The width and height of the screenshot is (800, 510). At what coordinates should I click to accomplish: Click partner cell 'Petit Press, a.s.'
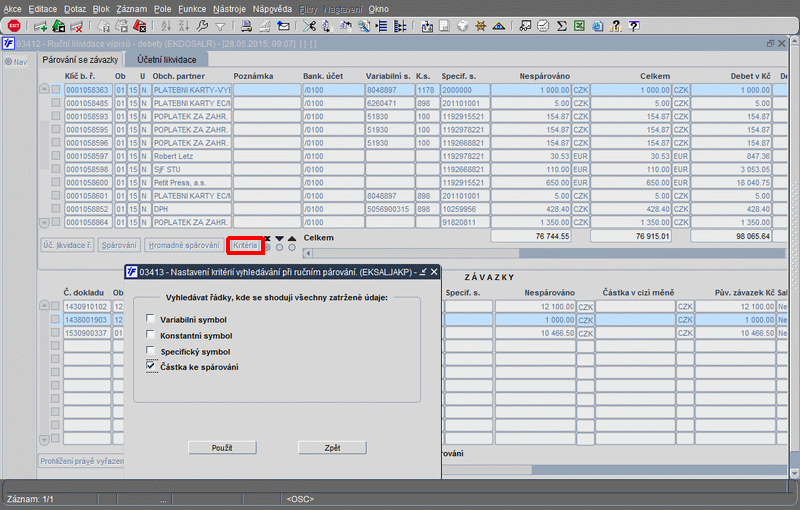(192, 183)
